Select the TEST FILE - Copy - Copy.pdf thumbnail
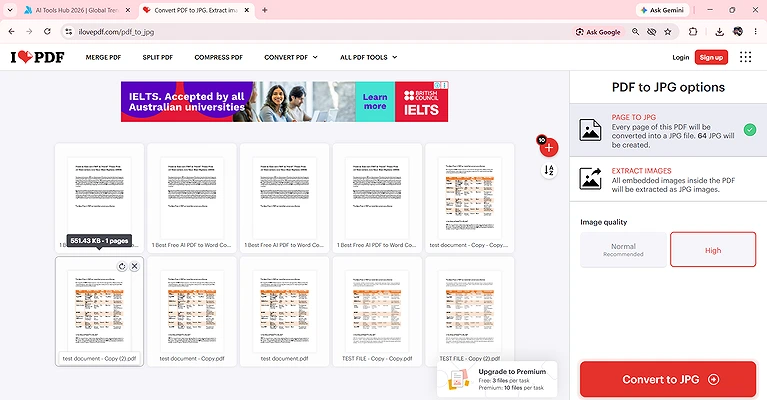 click(x=377, y=311)
